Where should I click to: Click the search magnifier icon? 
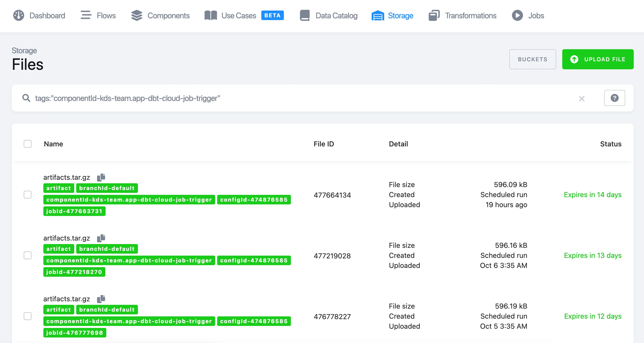(x=26, y=98)
